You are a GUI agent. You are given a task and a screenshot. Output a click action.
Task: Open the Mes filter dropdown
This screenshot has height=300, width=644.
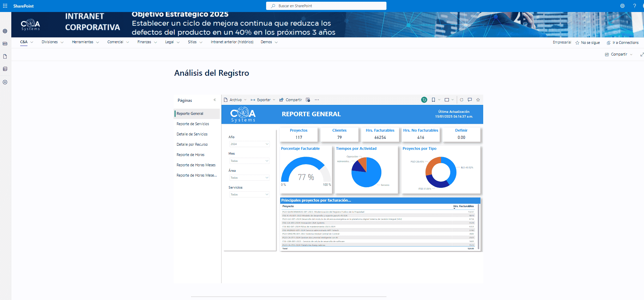point(249,161)
